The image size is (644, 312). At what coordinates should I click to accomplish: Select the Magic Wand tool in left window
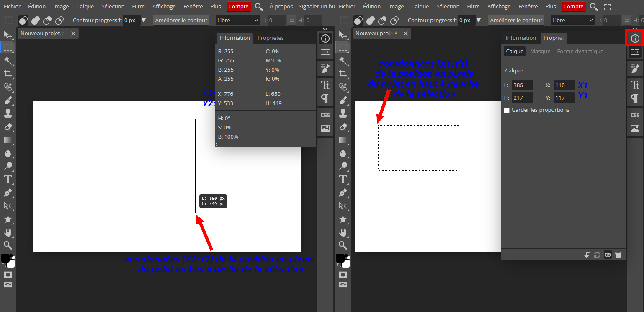pyautogui.click(x=8, y=61)
